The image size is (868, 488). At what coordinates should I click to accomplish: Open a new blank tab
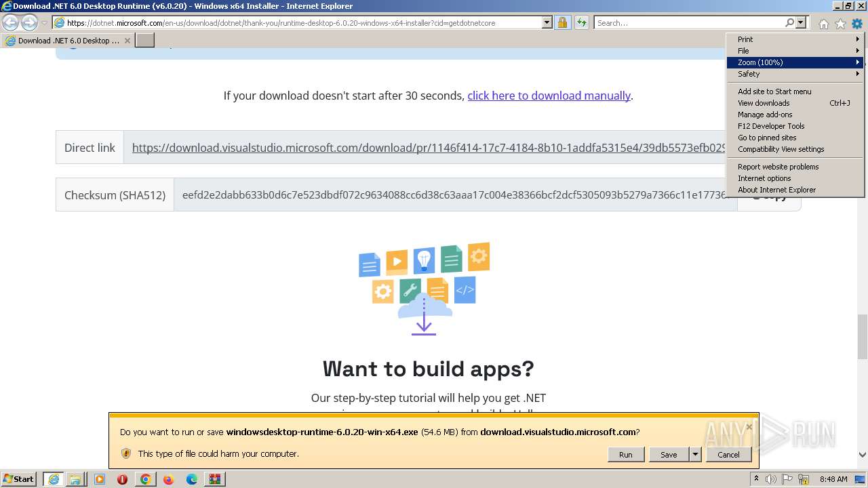(x=145, y=41)
